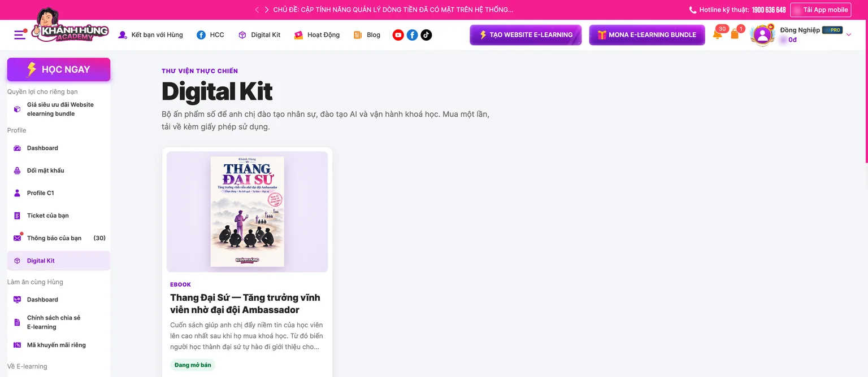Viewport: 868px width, 377px height.
Task: Open Giá siêu ưu đãi Website elearning bundle
Action: tap(59, 109)
